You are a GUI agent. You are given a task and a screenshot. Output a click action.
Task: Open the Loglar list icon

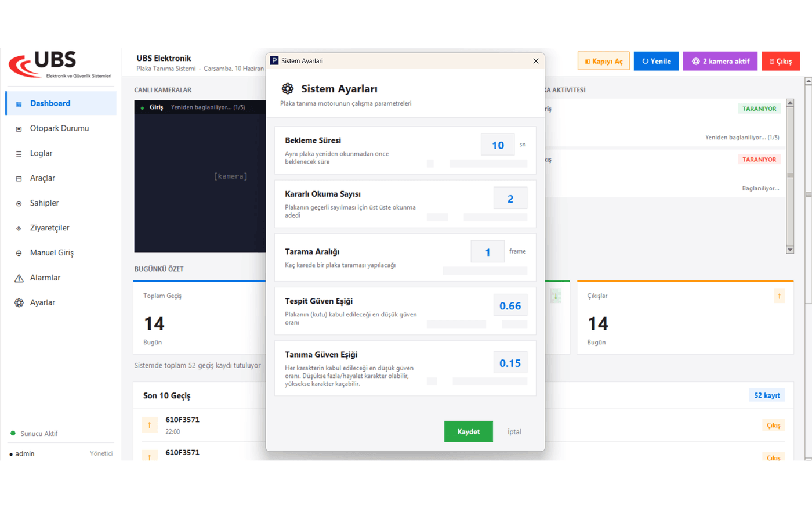coord(19,154)
